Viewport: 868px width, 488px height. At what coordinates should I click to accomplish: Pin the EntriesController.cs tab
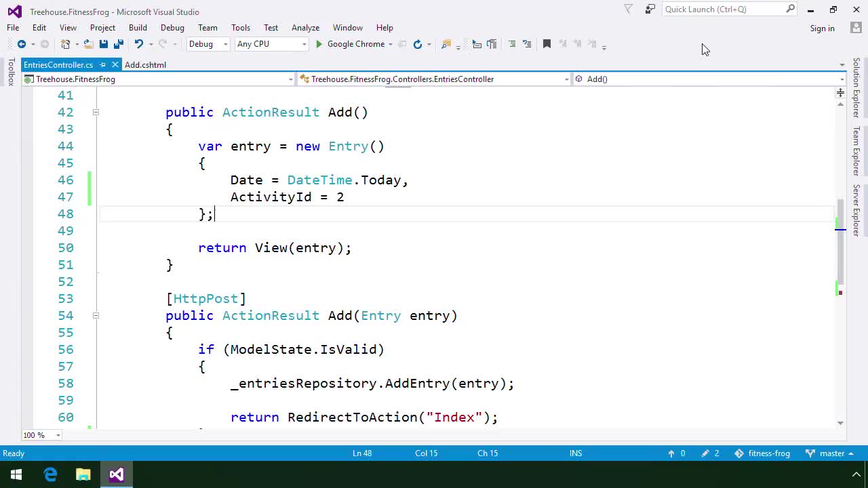(x=102, y=65)
